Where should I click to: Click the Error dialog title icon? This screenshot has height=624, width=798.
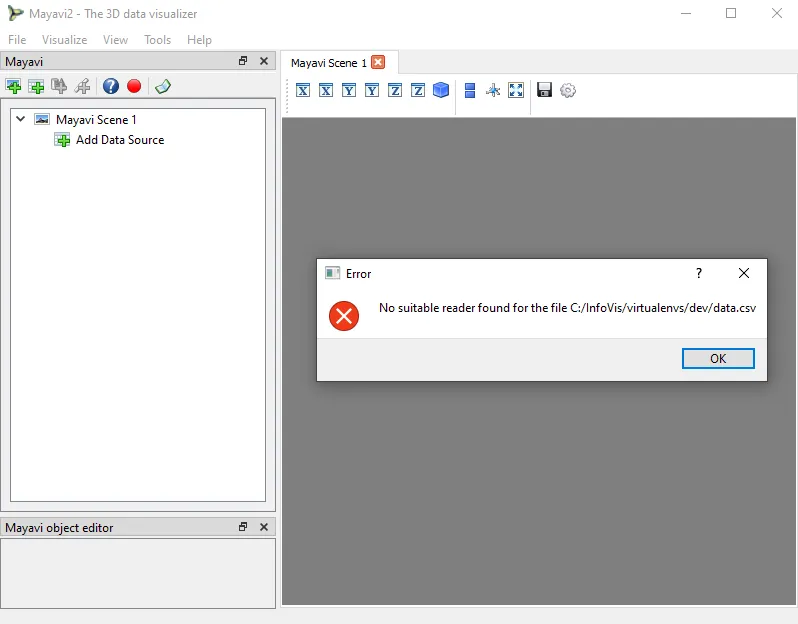point(332,273)
